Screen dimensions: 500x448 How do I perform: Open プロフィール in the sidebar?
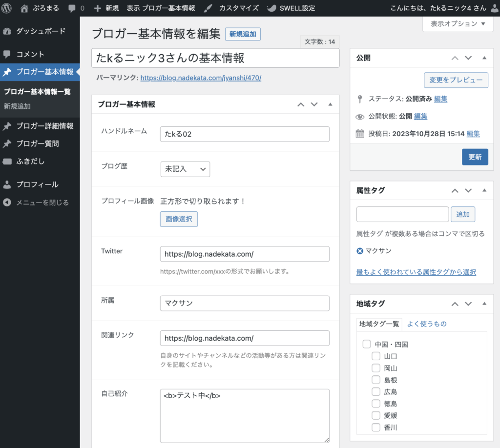tap(37, 184)
